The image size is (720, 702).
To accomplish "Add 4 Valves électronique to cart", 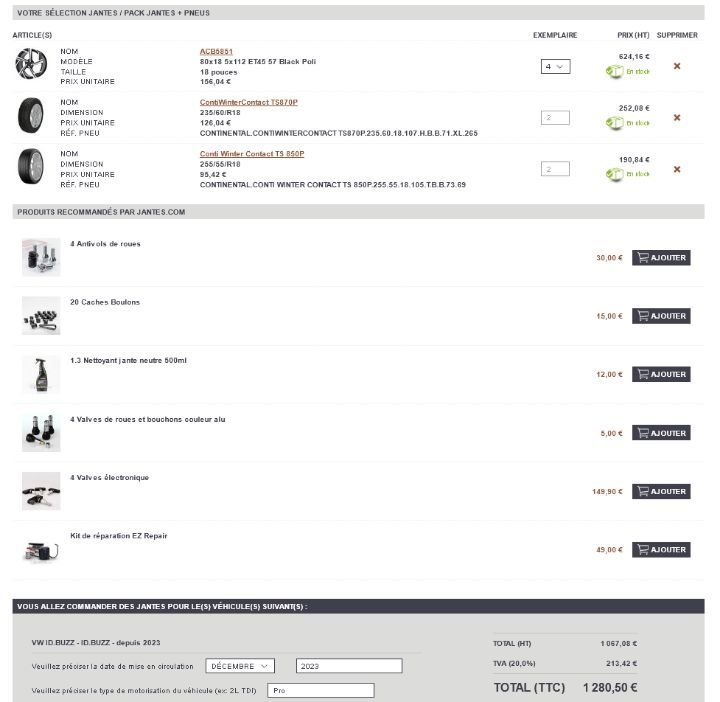I will [661, 491].
